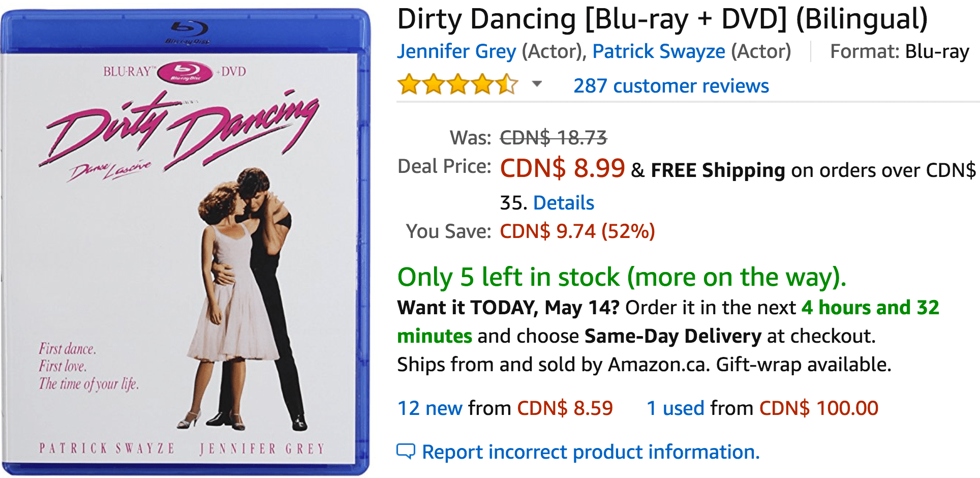Screen dimensions: 980x478
Task: Click the crossed-out CDN$ 18.73 price
Action: click(x=553, y=137)
